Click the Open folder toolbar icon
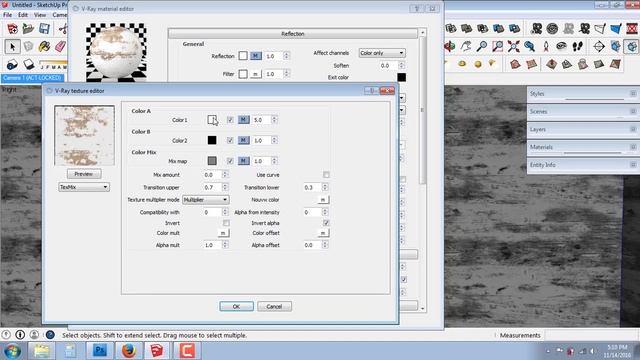The height and width of the screenshot is (360, 640). 28,29
